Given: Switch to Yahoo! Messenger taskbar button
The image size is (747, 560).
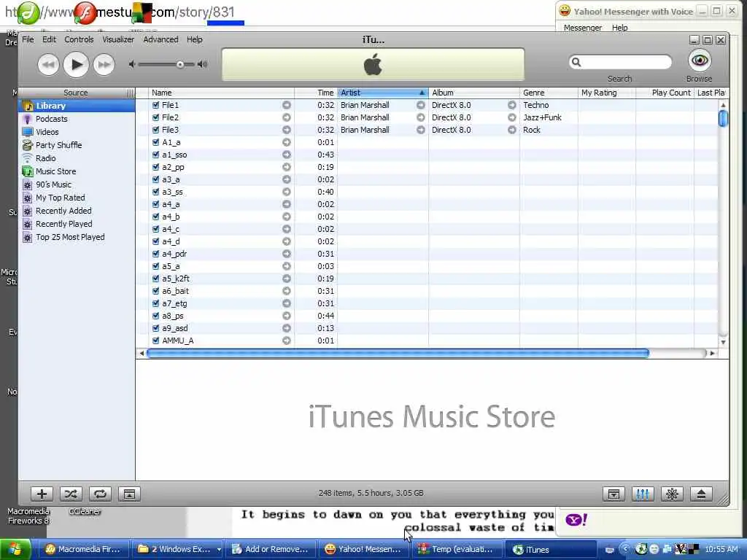Looking at the screenshot, I should 363,550.
